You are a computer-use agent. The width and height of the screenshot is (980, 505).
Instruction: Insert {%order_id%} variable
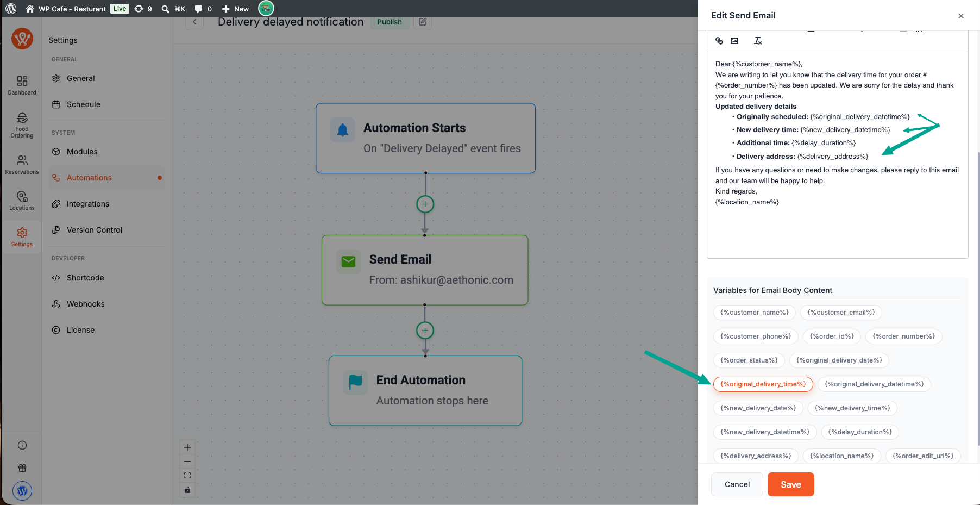coord(832,336)
